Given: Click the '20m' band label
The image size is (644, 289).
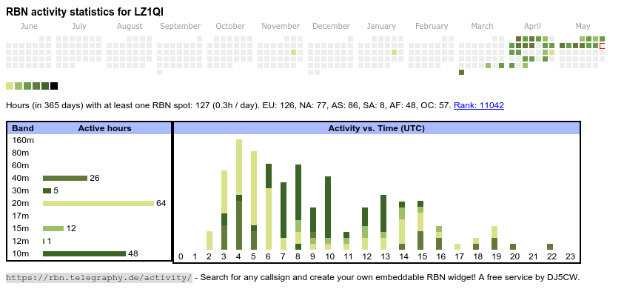Looking at the screenshot, I should pyautogui.click(x=21, y=203).
